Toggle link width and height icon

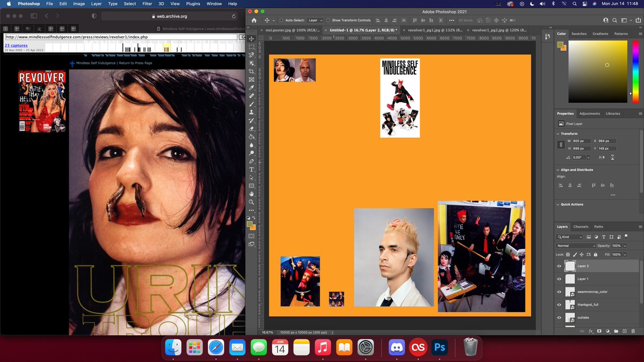tap(561, 145)
